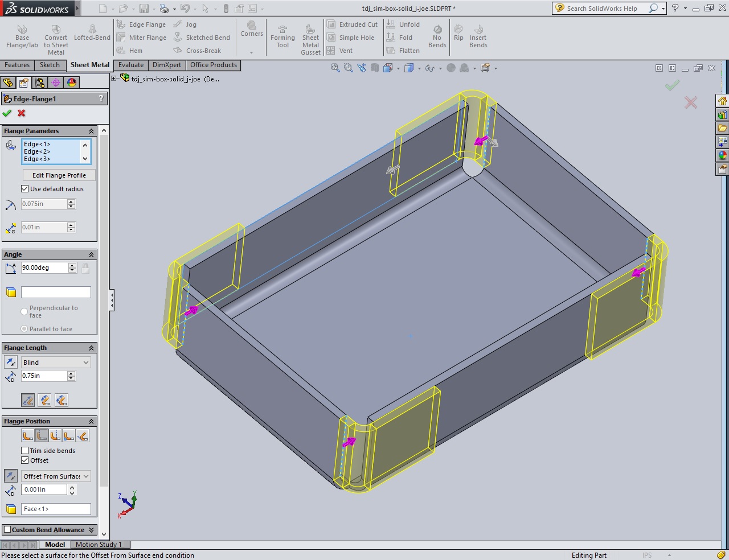Collapse the Flange Parameters section

tap(91, 131)
